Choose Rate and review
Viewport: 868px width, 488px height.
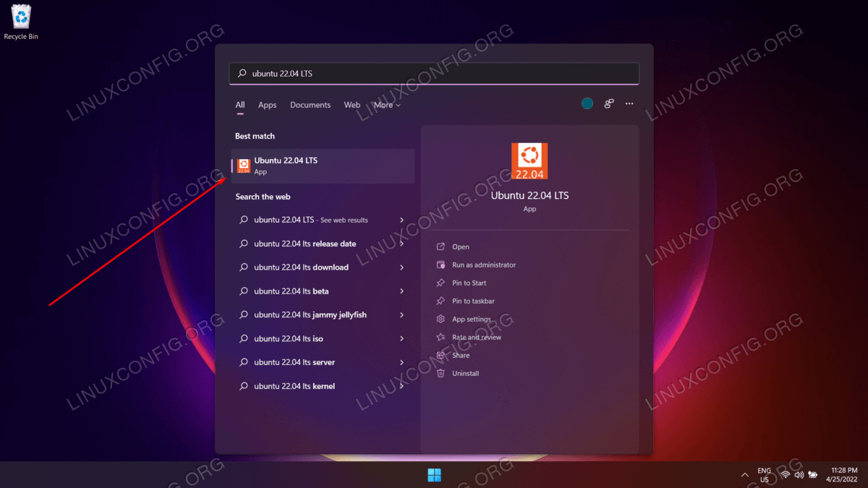pyautogui.click(x=477, y=337)
